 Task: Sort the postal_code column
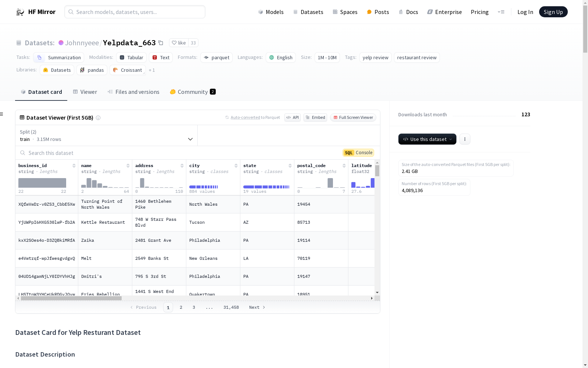[344, 166]
